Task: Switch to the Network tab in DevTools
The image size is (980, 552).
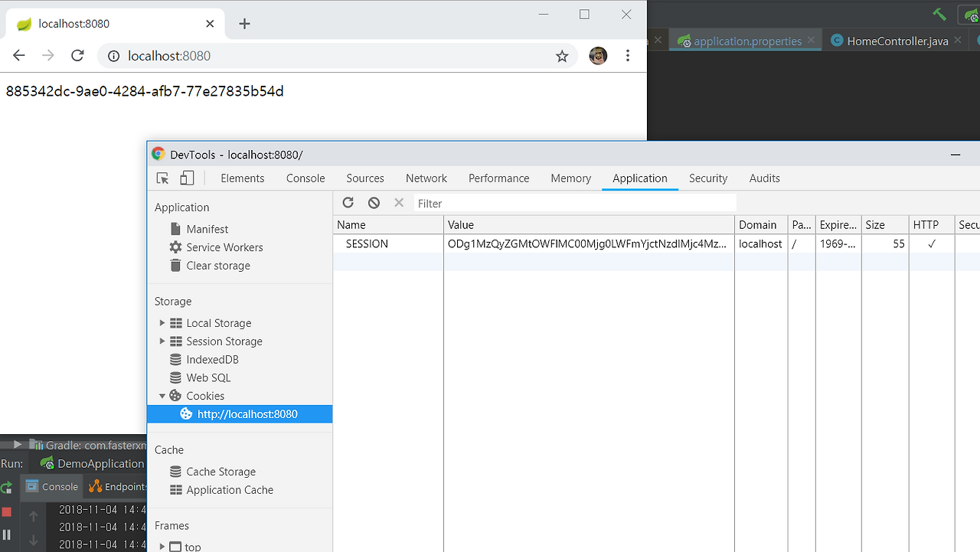Action: click(426, 178)
